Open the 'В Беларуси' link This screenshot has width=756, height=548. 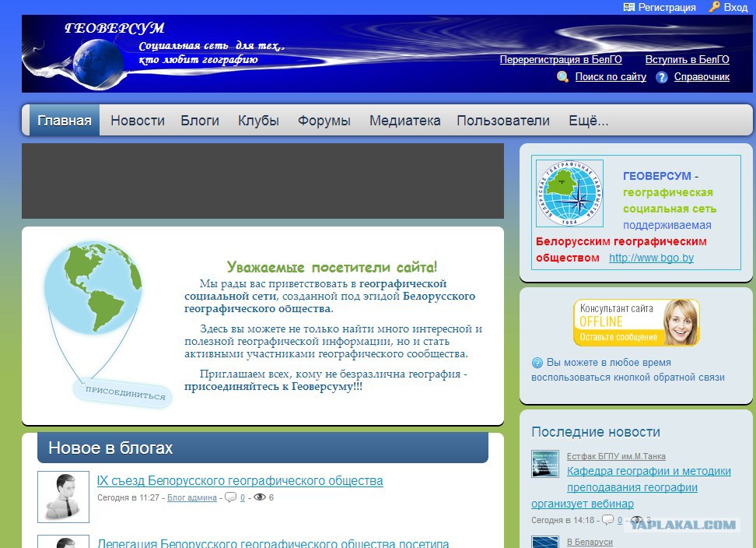[590, 542]
